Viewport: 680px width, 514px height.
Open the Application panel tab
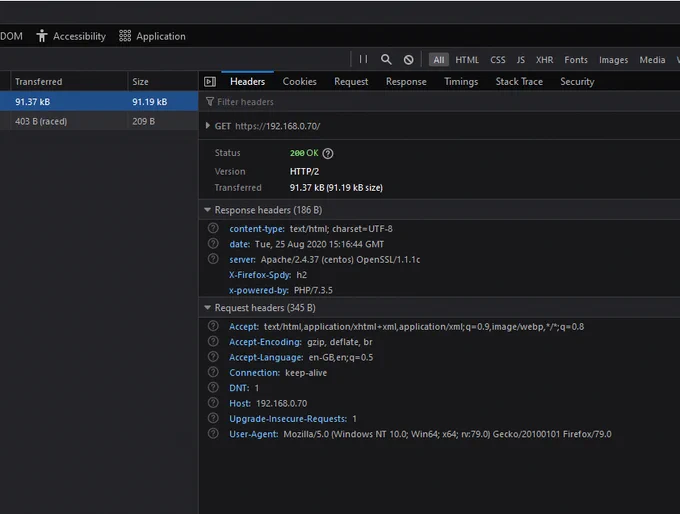[153, 36]
